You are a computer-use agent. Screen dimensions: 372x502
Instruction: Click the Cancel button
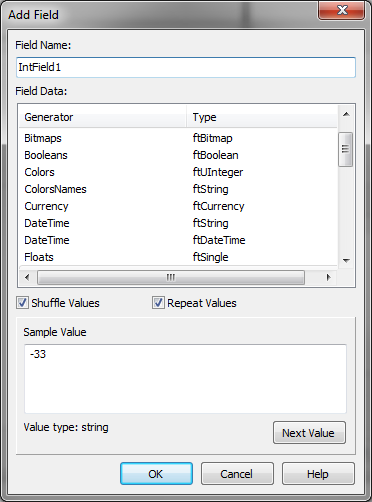pyautogui.click(x=237, y=473)
